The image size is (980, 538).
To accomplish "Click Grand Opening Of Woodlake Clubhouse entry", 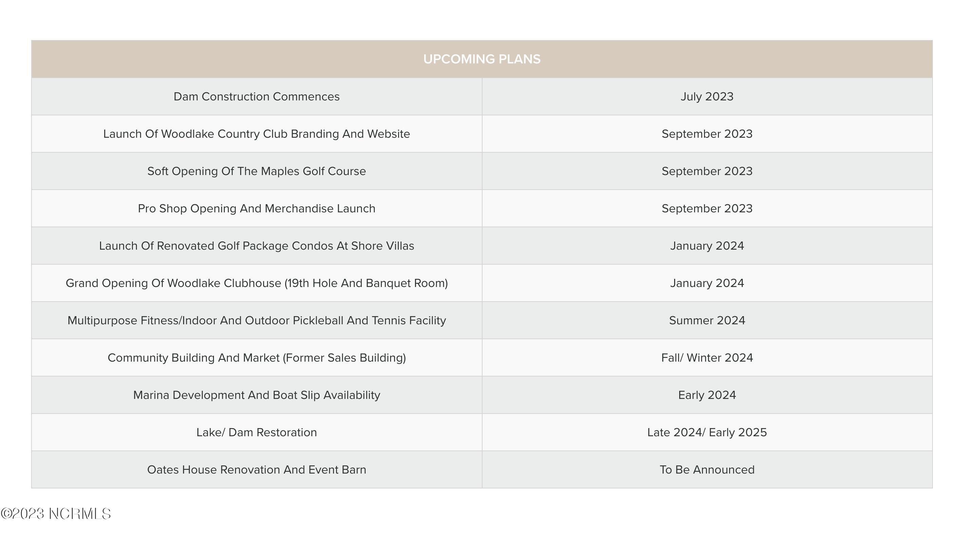I will 256,283.
